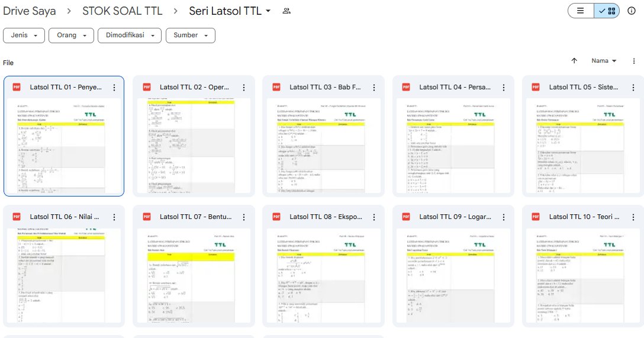Go to STOK SOAL TTL folder
This screenshot has width=644, height=338.
(x=123, y=11)
